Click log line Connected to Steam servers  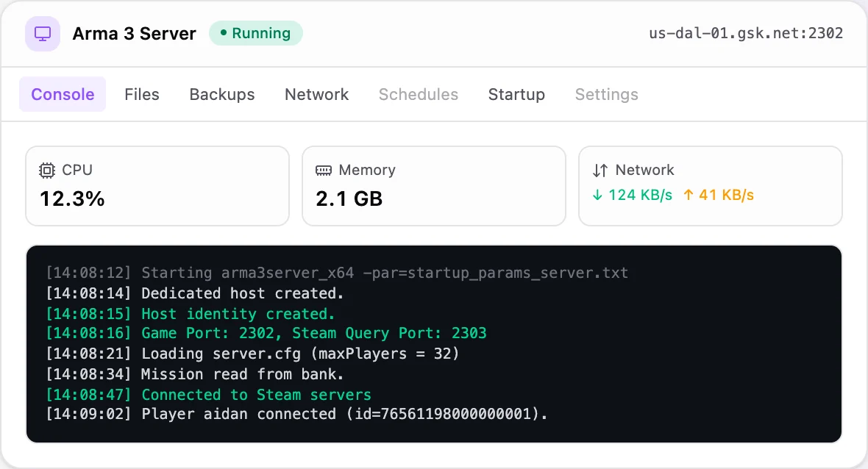click(209, 395)
